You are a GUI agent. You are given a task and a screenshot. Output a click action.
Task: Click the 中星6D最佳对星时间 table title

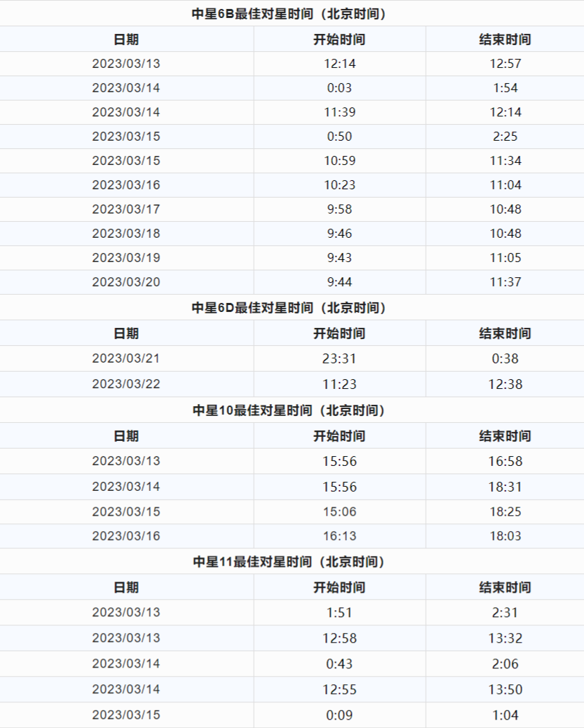[289, 308]
